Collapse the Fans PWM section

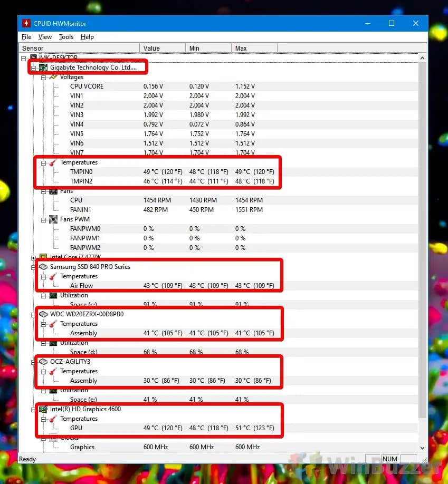44,219
